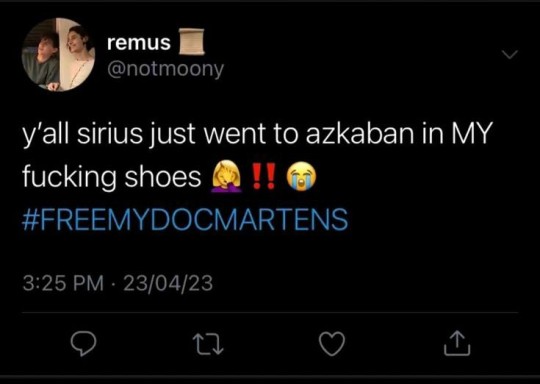Click the loudly crying face emoji

pos(301,176)
